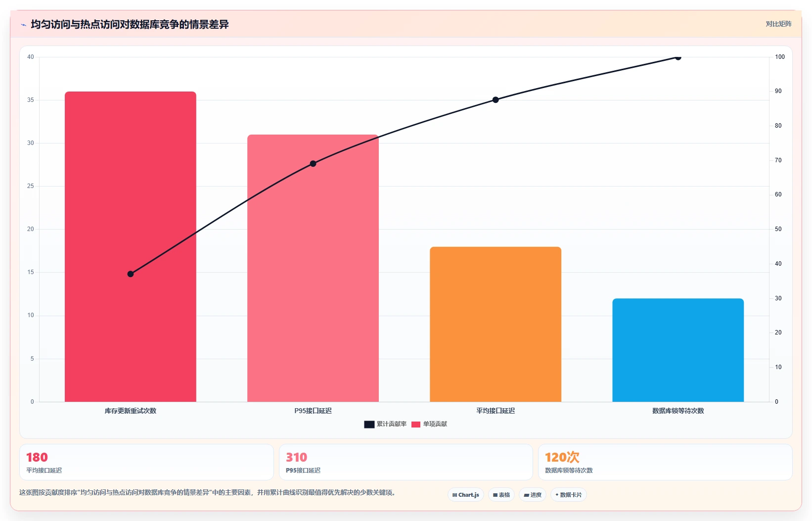Click the 25 tick on the left axis

click(31, 186)
